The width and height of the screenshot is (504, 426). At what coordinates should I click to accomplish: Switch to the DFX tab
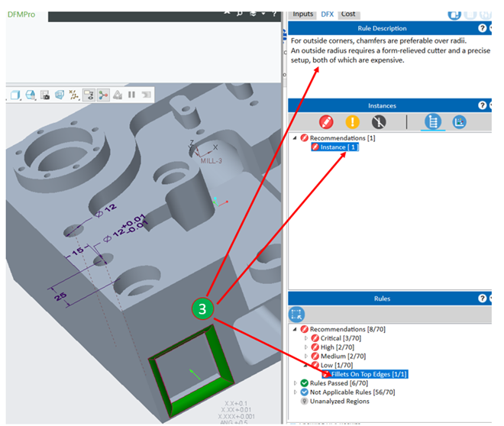(327, 15)
